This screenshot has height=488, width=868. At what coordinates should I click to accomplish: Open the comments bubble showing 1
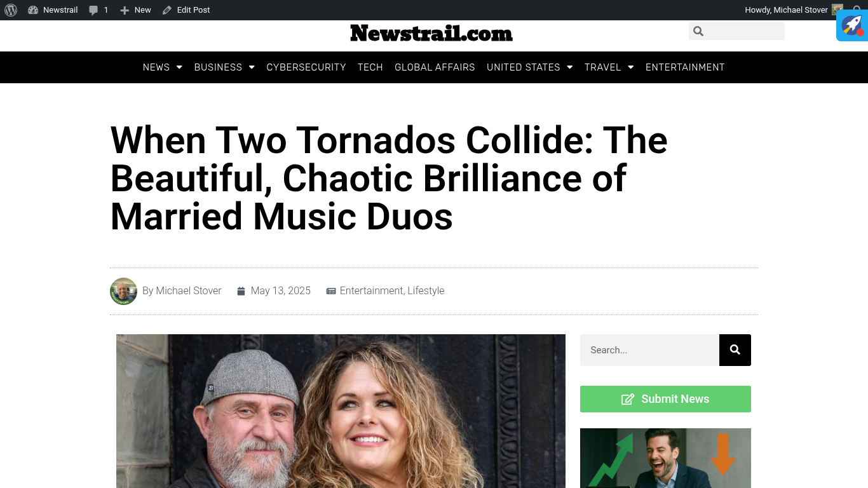tap(98, 10)
